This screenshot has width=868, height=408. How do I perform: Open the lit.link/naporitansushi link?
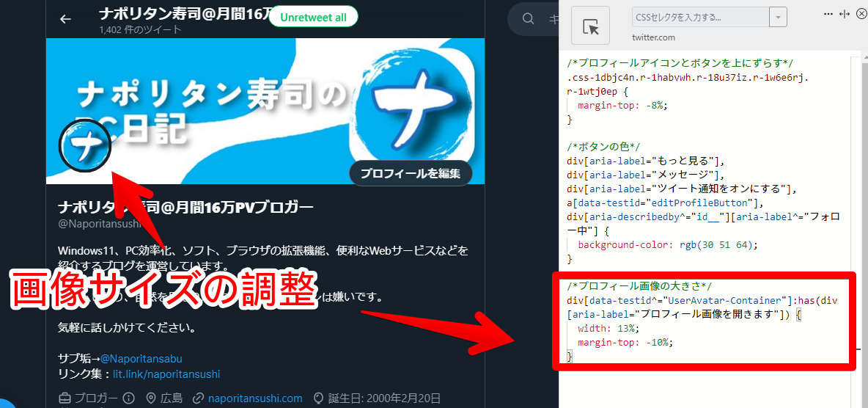tap(166, 374)
